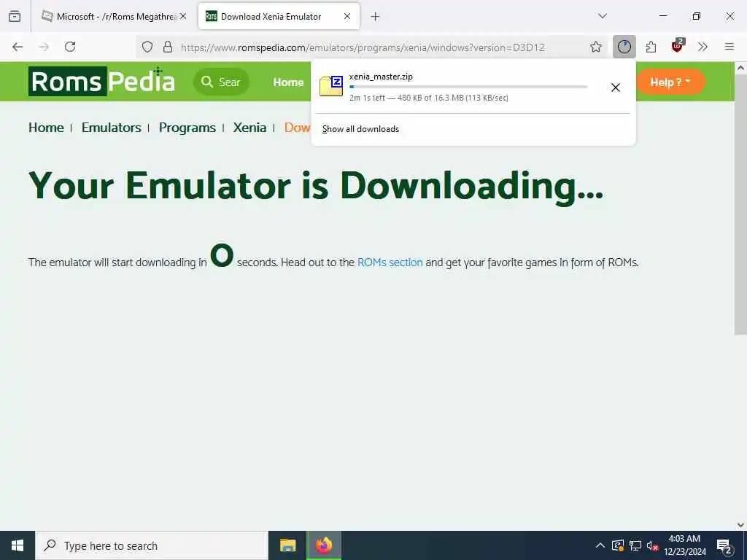Open the site Search box
This screenshot has height=560, width=747.
[x=221, y=82]
